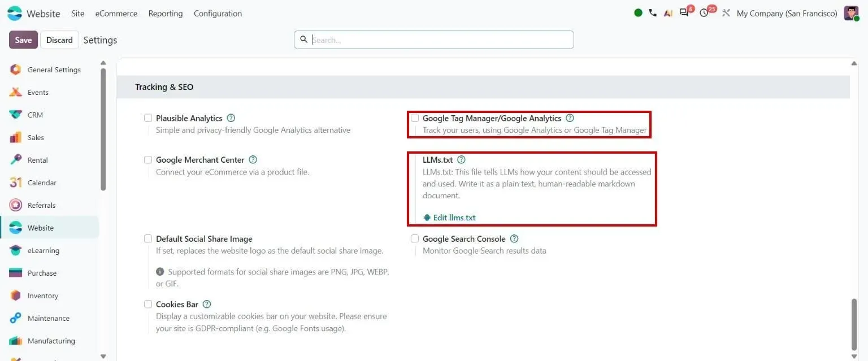The height and width of the screenshot is (361, 868).
Task: Click the Discard button
Action: [x=59, y=40]
